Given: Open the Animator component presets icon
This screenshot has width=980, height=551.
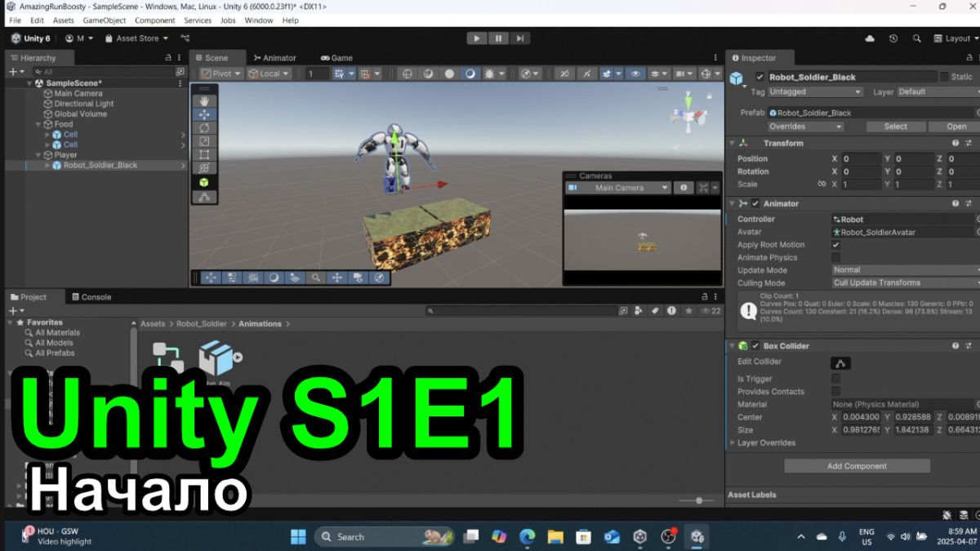Looking at the screenshot, I should 969,203.
